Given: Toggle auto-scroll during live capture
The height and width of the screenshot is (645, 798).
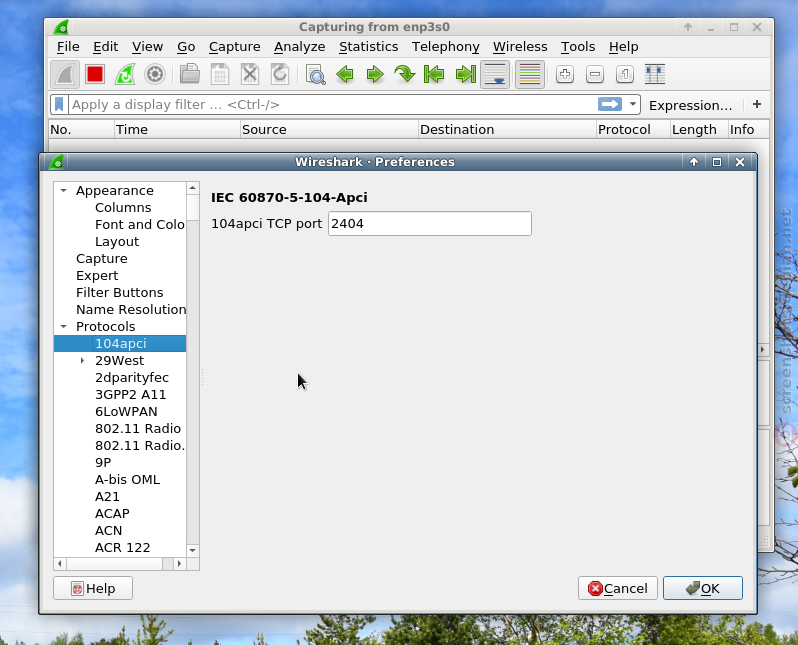Looking at the screenshot, I should tap(495, 74).
